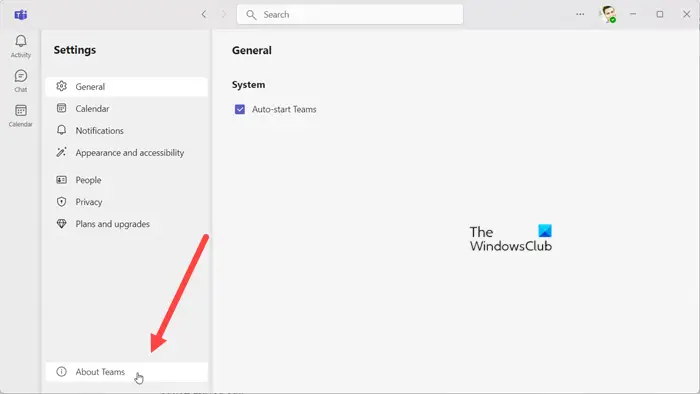700x394 pixels.
Task: Open the three-dot more options menu
Action: pyautogui.click(x=580, y=14)
